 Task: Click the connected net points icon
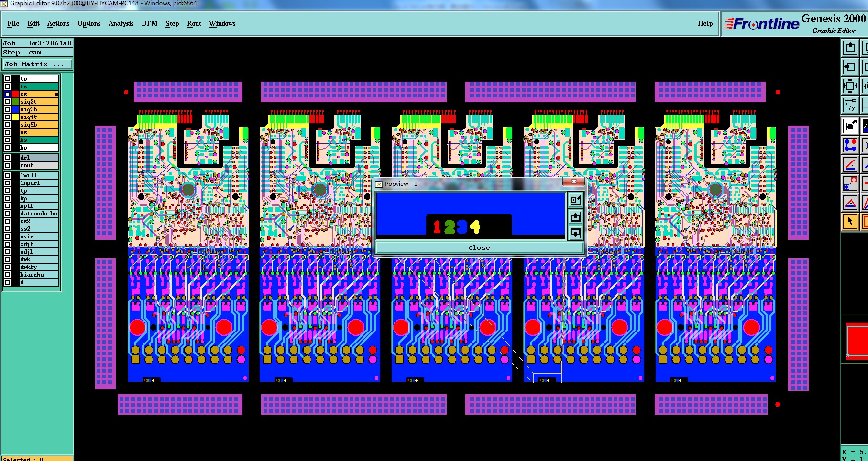pyautogui.click(x=850, y=145)
